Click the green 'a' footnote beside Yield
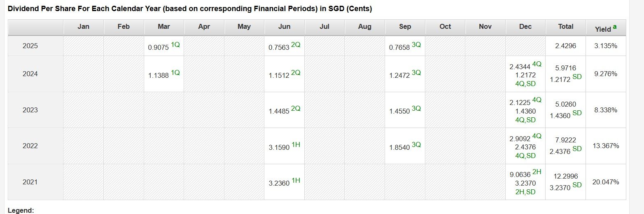644x214 pixels. tap(615, 27)
